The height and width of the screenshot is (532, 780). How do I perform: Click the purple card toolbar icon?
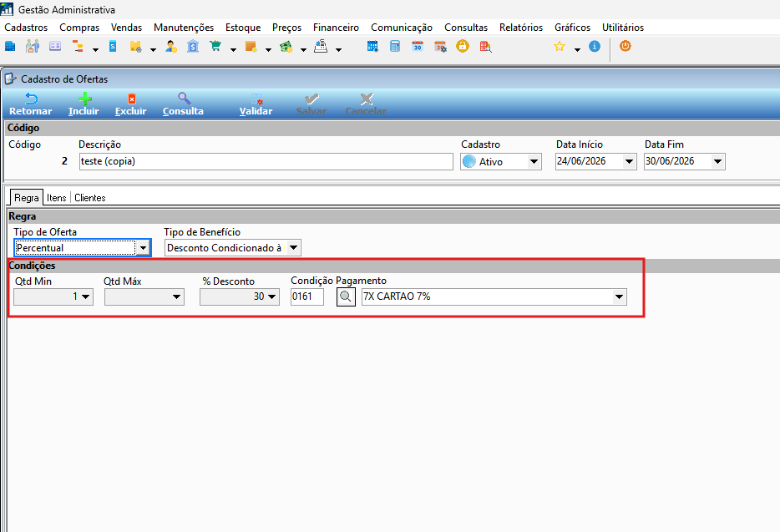[55, 47]
